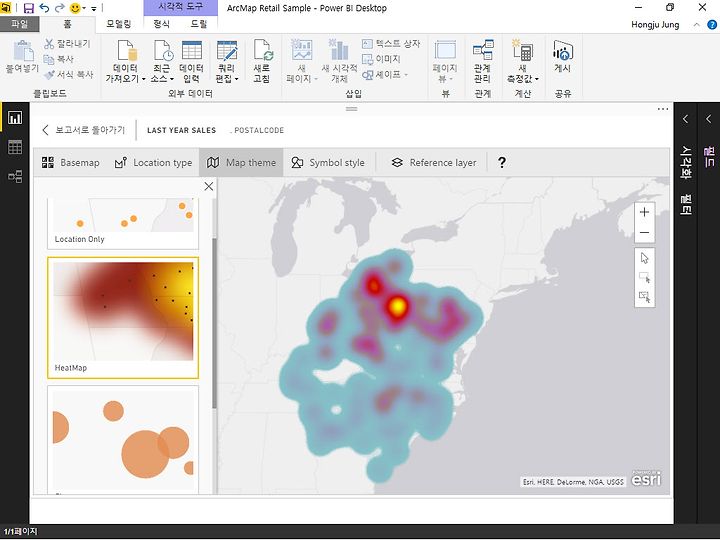Screen dimensions: 720x540
Task: Insert a 텍스트 상자 text box
Action: coord(391,44)
